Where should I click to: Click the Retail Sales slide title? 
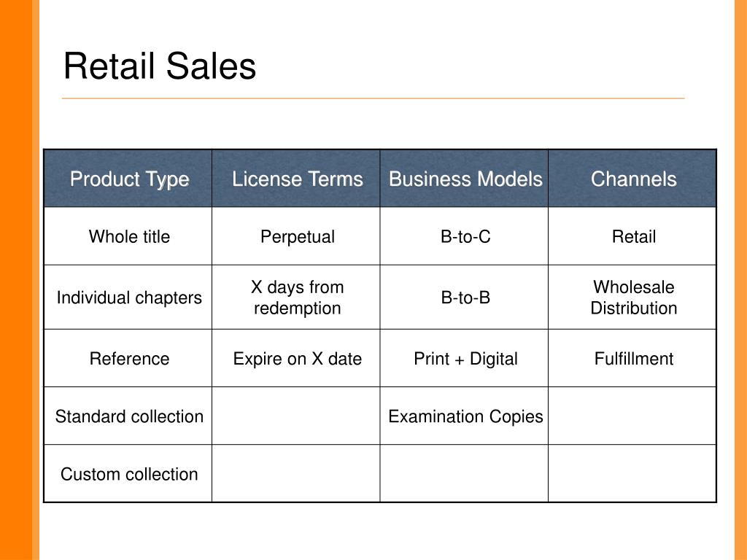(x=160, y=66)
